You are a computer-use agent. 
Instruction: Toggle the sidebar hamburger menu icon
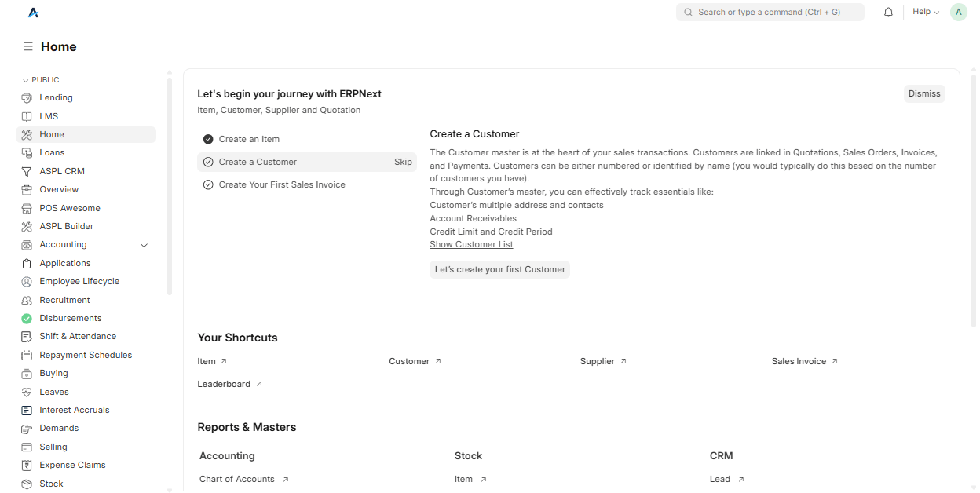tap(27, 47)
